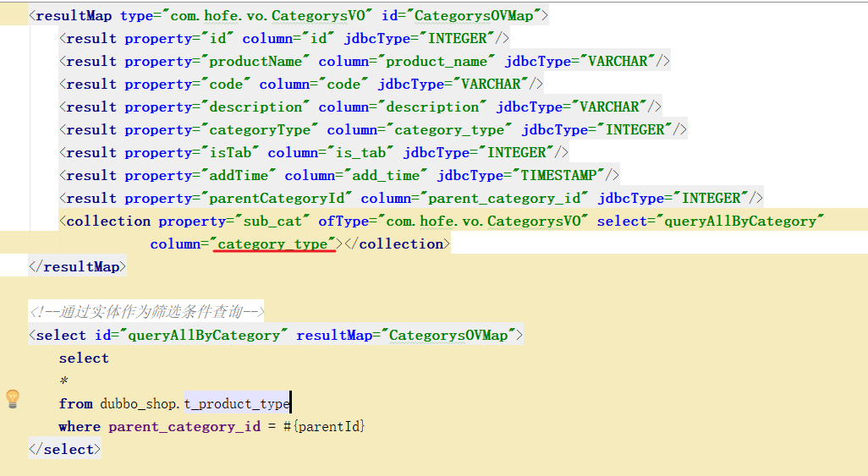This screenshot has width=868, height=476.
Task: Click the property value "isTab"
Action: coord(230,153)
